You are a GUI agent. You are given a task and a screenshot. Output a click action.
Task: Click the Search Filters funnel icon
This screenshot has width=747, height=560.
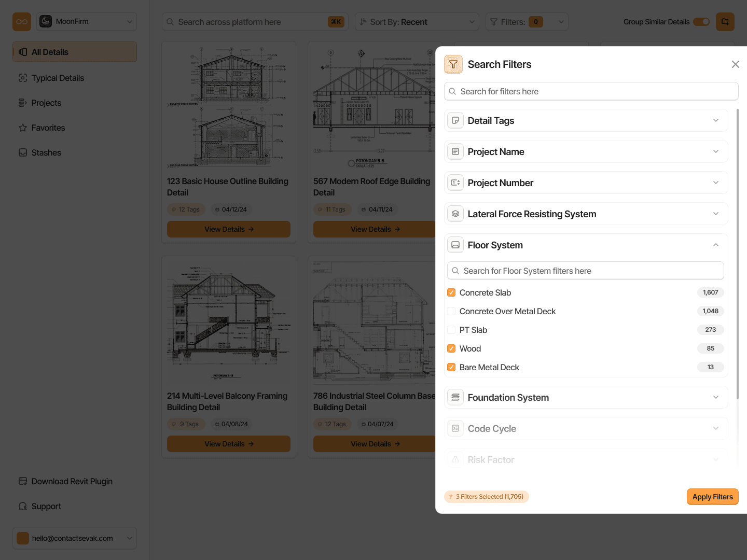click(453, 64)
